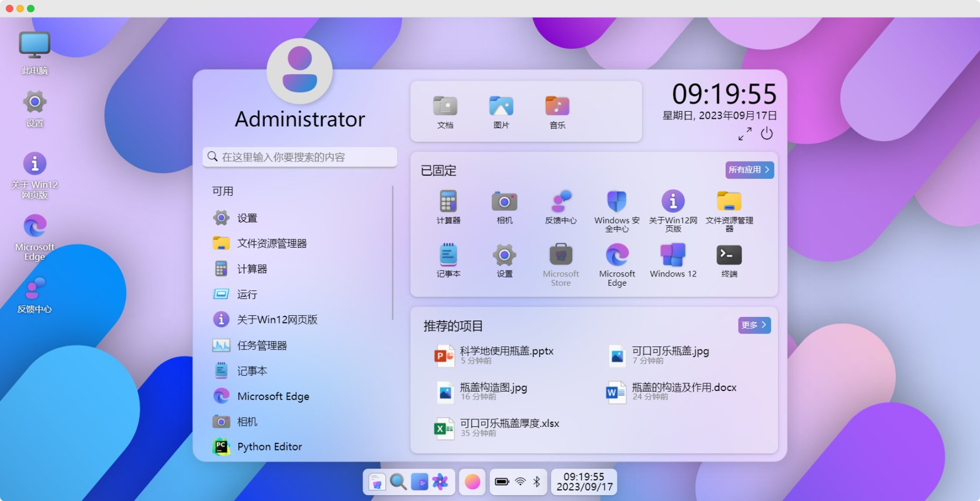Screen dimensions: 980x501
Task: Select 任务管理器 in the 可用 app list
Action: click(x=300, y=345)
